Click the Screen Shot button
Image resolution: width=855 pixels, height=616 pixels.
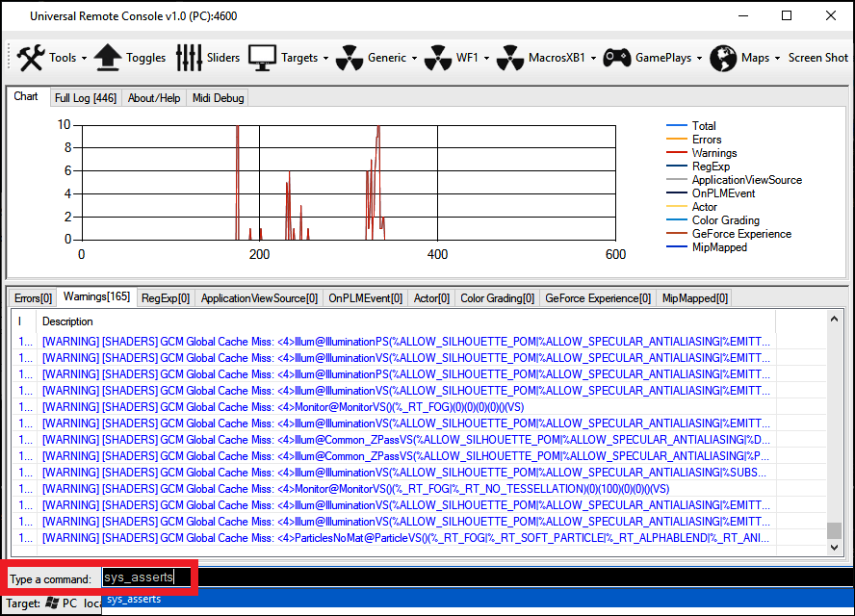(817, 58)
